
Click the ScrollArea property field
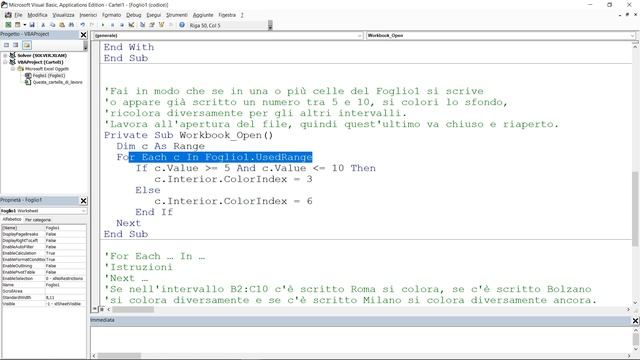pyautogui.click(x=65, y=291)
